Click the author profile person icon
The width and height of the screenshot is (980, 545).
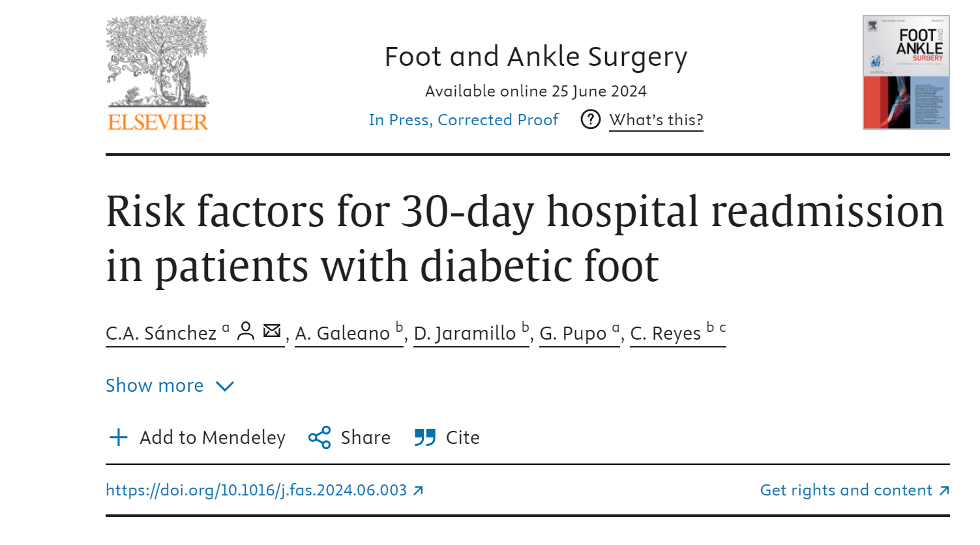[246, 331]
